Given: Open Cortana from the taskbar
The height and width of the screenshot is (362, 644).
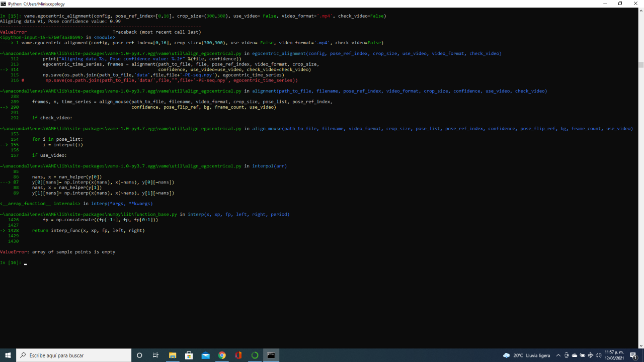Looking at the screenshot, I should 139,355.
